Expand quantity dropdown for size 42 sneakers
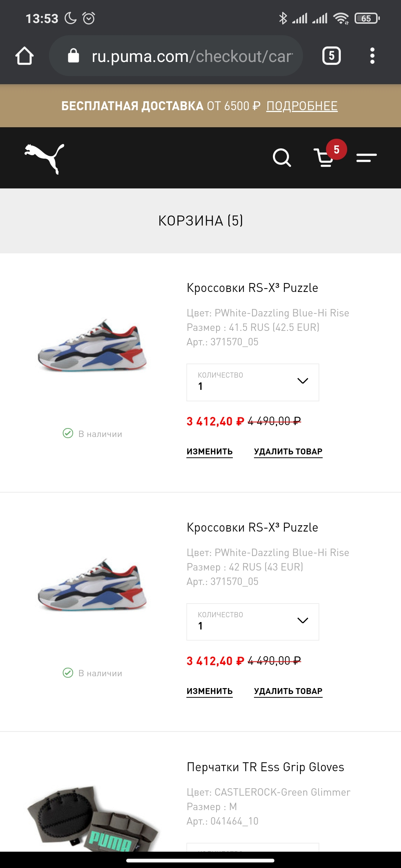 (253, 622)
